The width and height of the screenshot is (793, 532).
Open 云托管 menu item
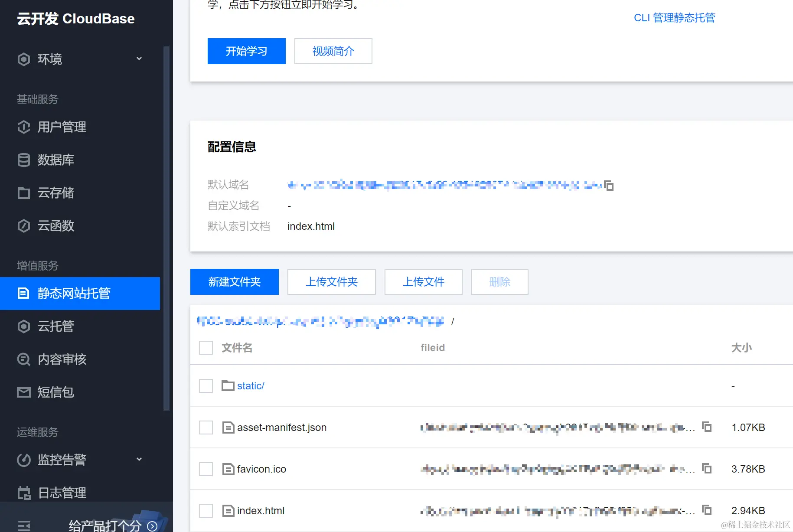tap(80, 326)
